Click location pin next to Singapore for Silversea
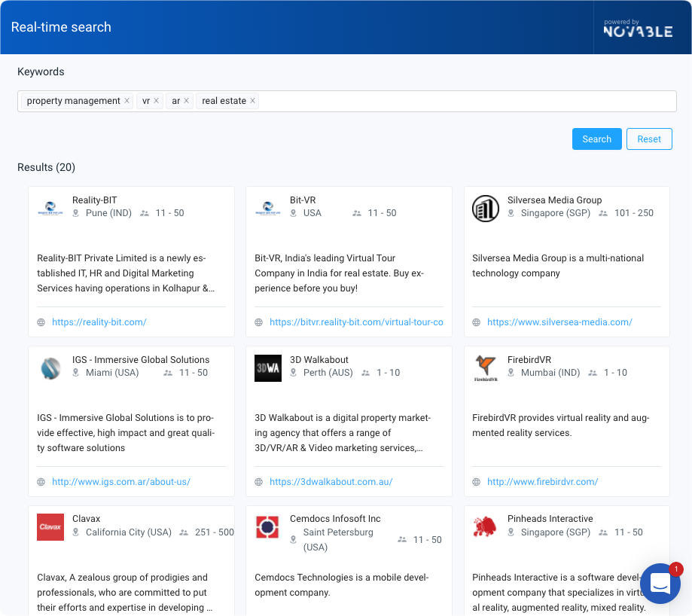 (x=511, y=213)
